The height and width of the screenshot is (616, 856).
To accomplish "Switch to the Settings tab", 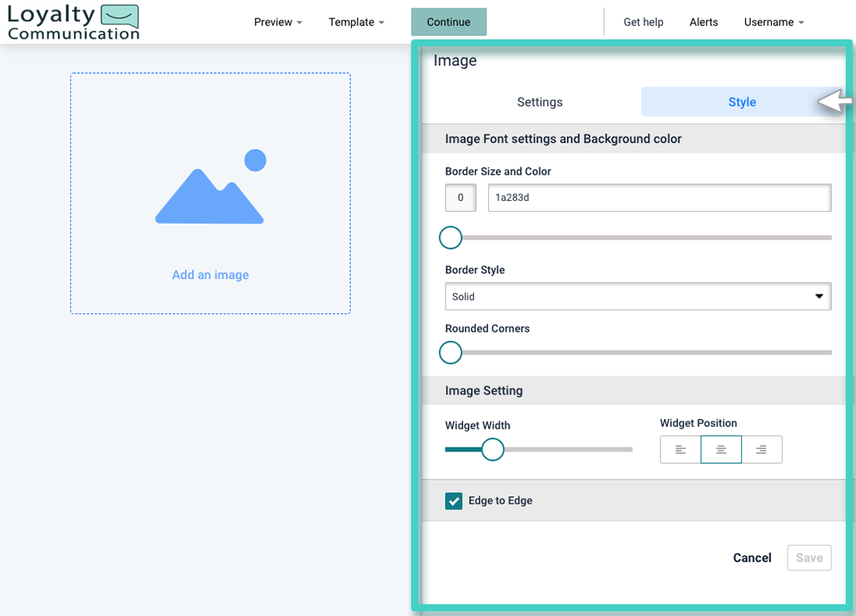I will coord(539,102).
